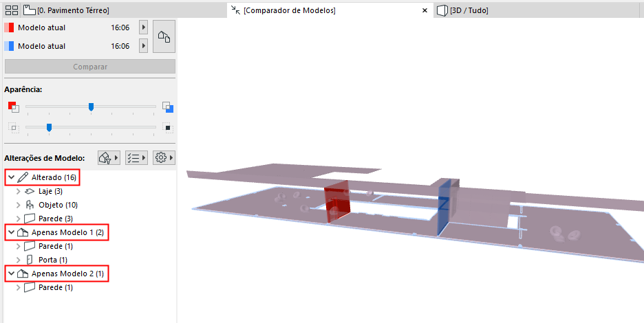
Task: Expand the Objeto (10) item
Action: pos(18,205)
